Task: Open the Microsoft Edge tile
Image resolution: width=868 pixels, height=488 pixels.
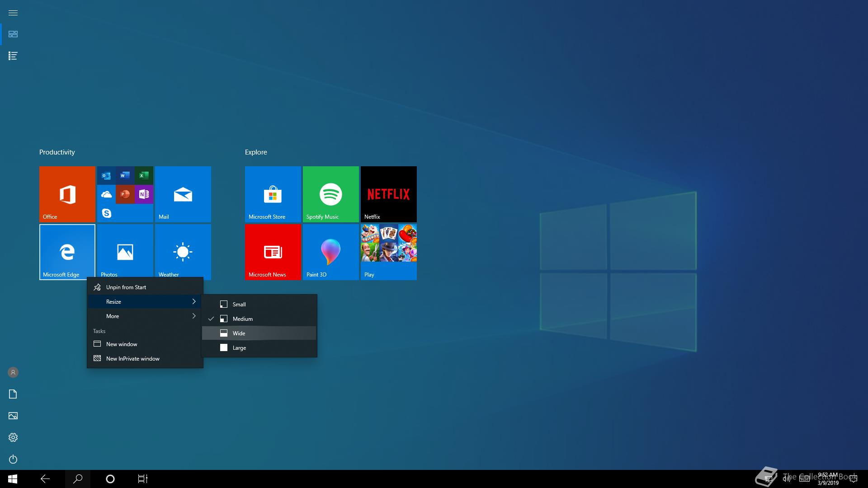Action: pyautogui.click(x=67, y=252)
